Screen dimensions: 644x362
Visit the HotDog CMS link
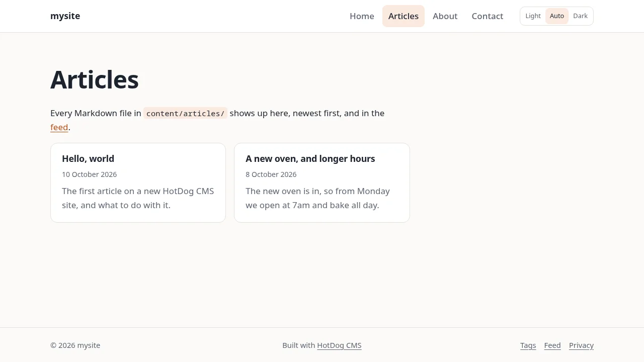[x=339, y=345]
